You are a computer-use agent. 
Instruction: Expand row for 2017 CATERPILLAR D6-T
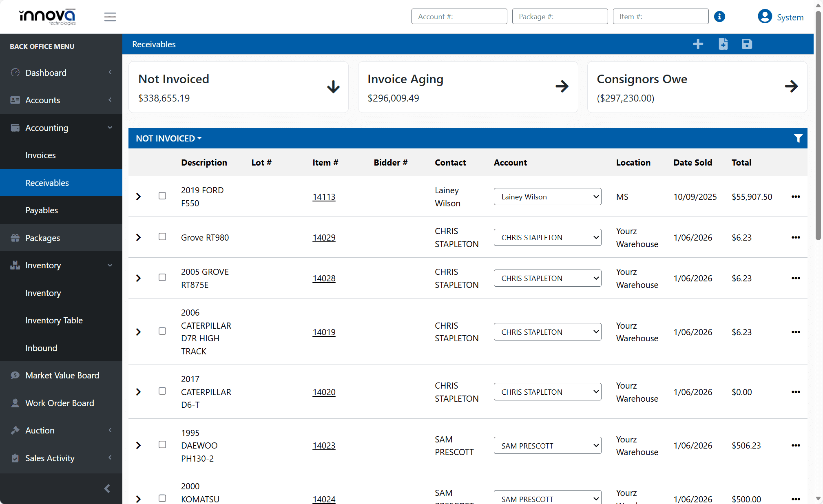click(139, 392)
